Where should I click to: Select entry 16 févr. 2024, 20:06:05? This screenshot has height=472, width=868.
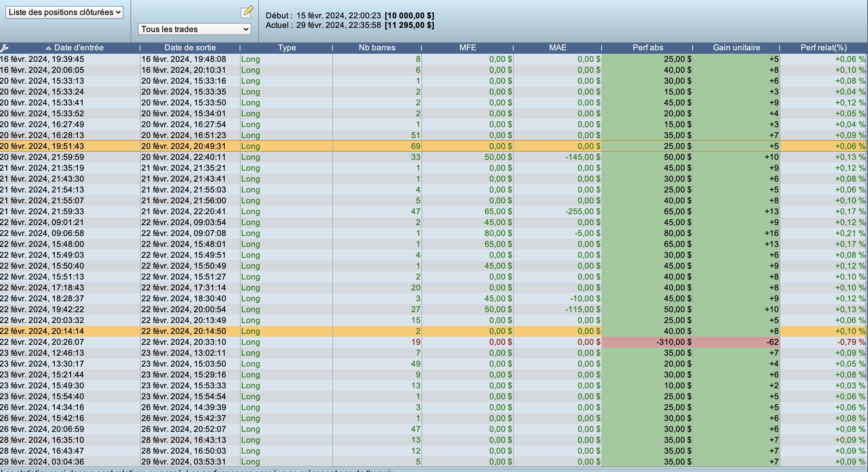coord(42,70)
